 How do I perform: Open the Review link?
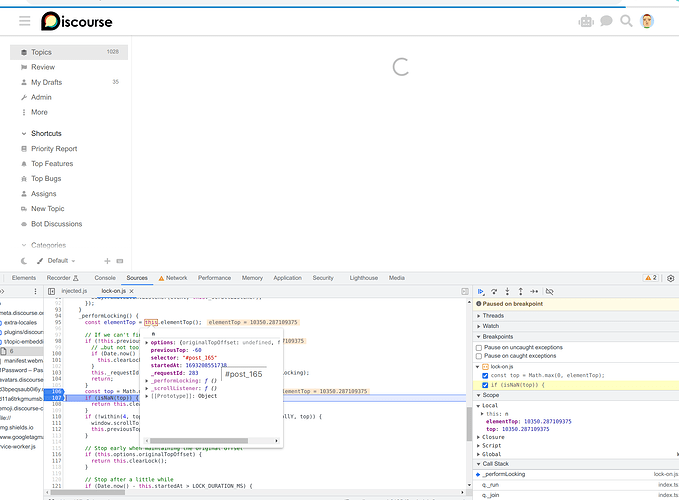(x=43, y=67)
